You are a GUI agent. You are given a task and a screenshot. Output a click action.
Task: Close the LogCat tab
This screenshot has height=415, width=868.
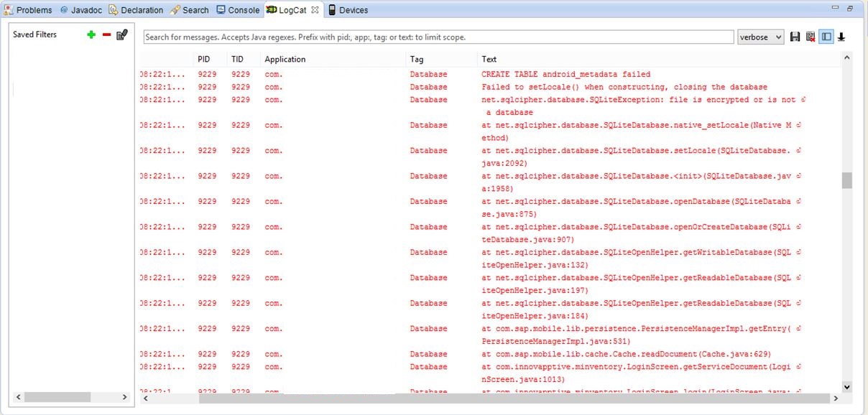coord(315,10)
